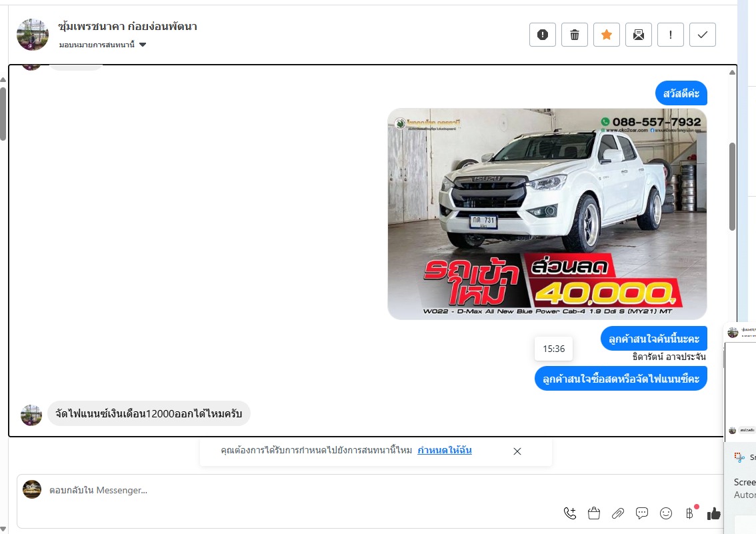Send a thumbs-up like

pos(713,513)
